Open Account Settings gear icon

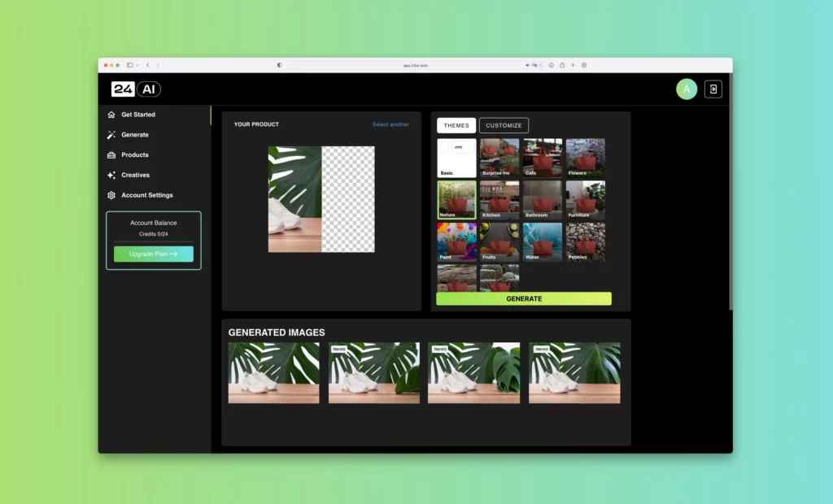(x=111, y=195)
